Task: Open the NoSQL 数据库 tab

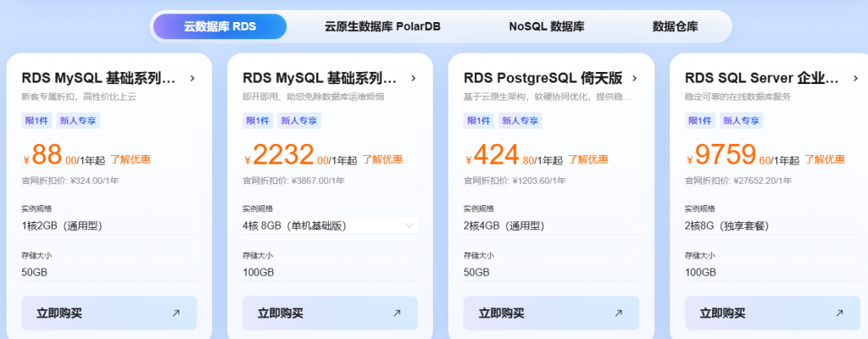Action: coord(546,26)
